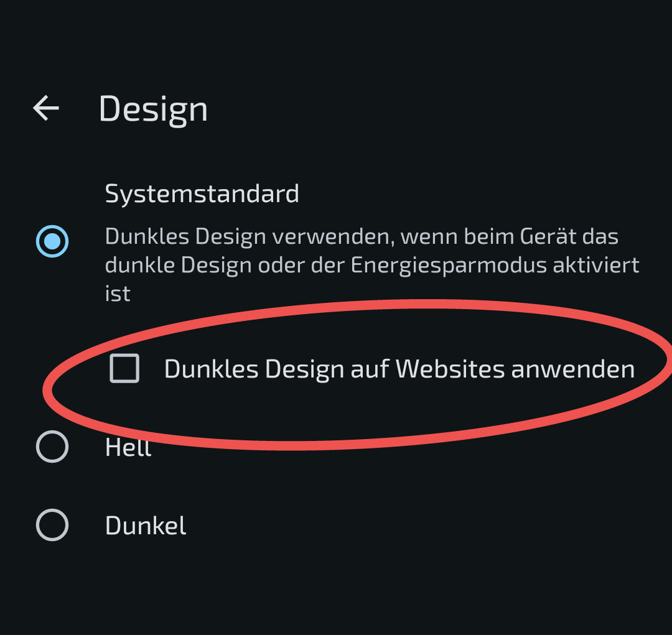
Task: Click the Design page title
Action: (x=154, y=109)
